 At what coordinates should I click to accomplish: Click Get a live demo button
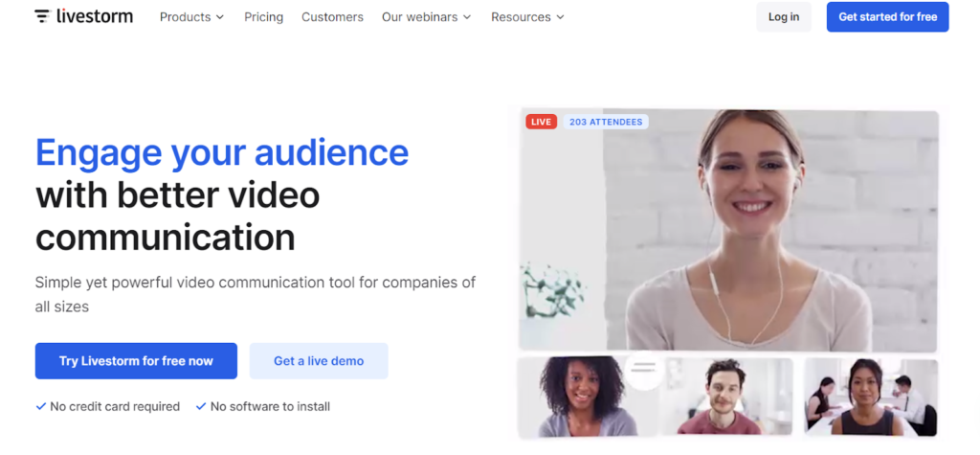click(319, 360)
